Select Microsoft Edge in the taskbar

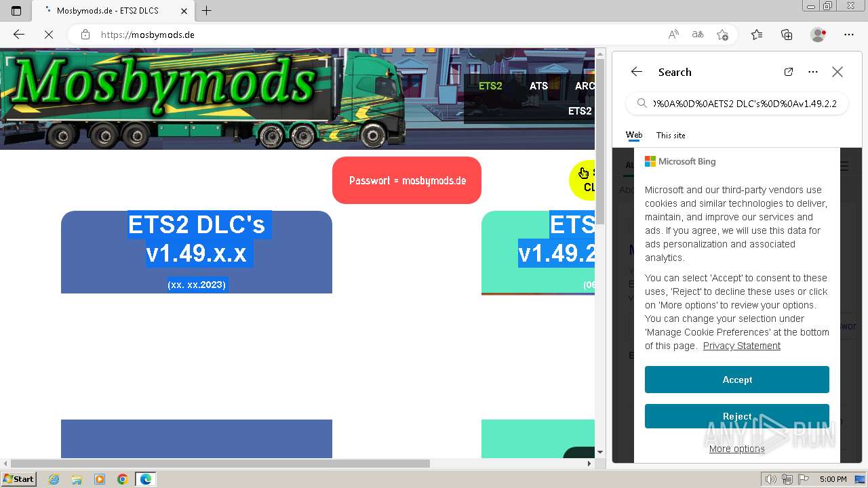coord(146,479)
